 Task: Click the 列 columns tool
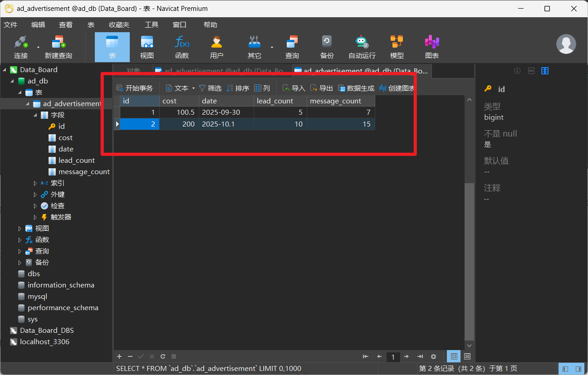pyautogui.click(x=262, y=88)
